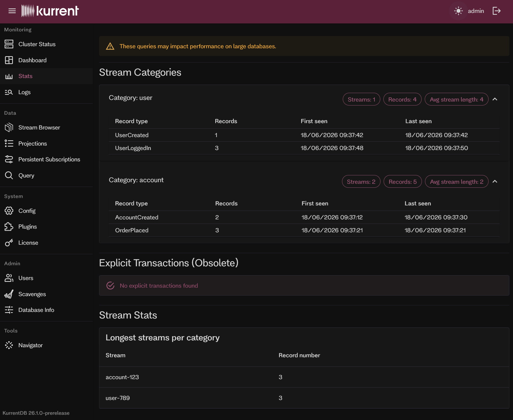Click the Kurrent logo
This screenshot has width=513, height=420.
[x=50, y=11]
